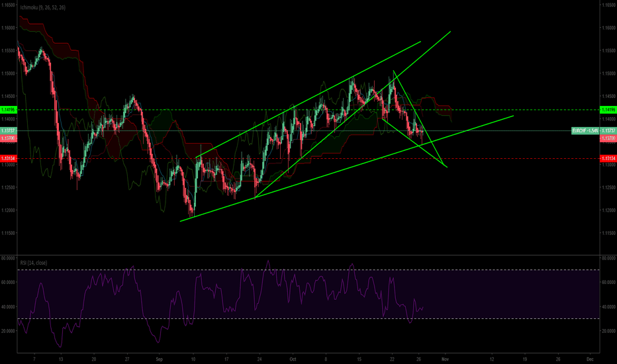Screen dimensions: 617x364
Task: Select the green dashed horizontal line at 1.14196
Action: click(308, 110)
